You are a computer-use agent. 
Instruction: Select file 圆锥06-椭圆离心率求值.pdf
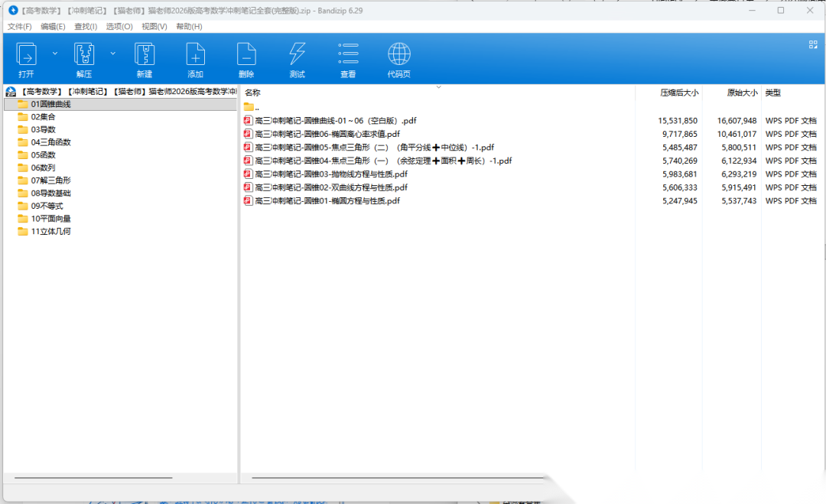tap(327, 134)
